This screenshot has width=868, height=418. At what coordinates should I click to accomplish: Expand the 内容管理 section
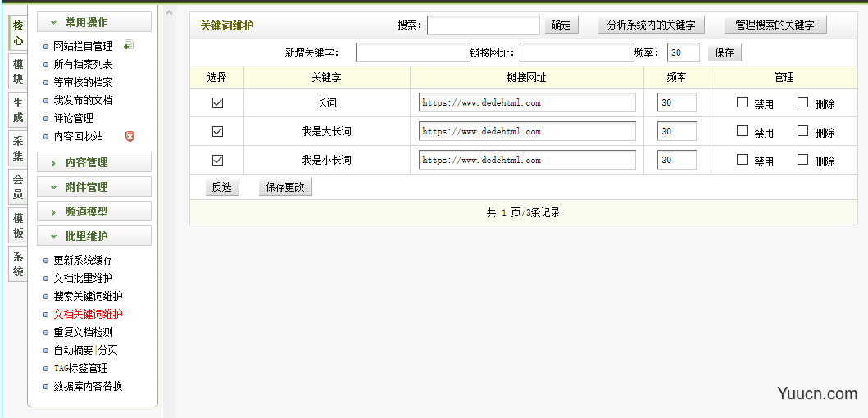[x=93, y=162]
